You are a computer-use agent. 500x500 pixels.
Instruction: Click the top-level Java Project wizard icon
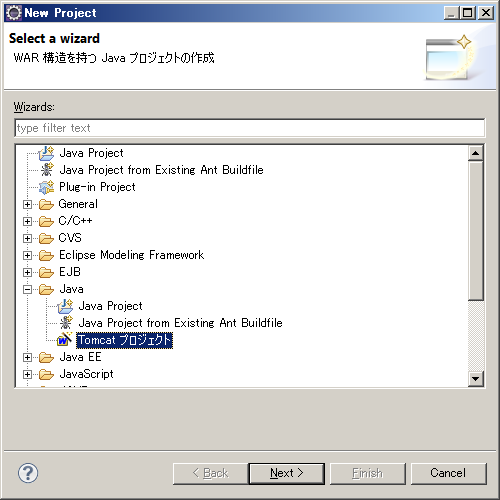pyautogui.click(x=46, y=153)
